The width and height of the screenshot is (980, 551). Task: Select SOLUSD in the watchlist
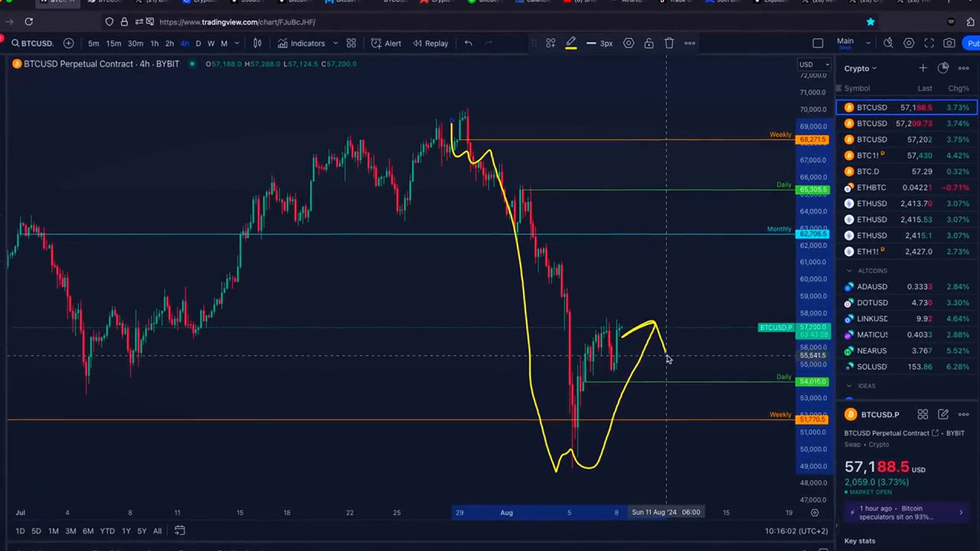872,367
